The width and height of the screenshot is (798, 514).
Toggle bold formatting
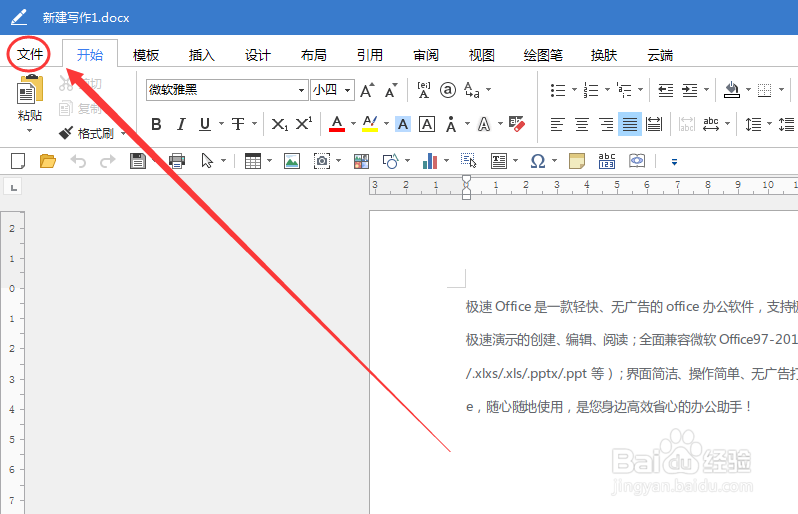point(156,124)
